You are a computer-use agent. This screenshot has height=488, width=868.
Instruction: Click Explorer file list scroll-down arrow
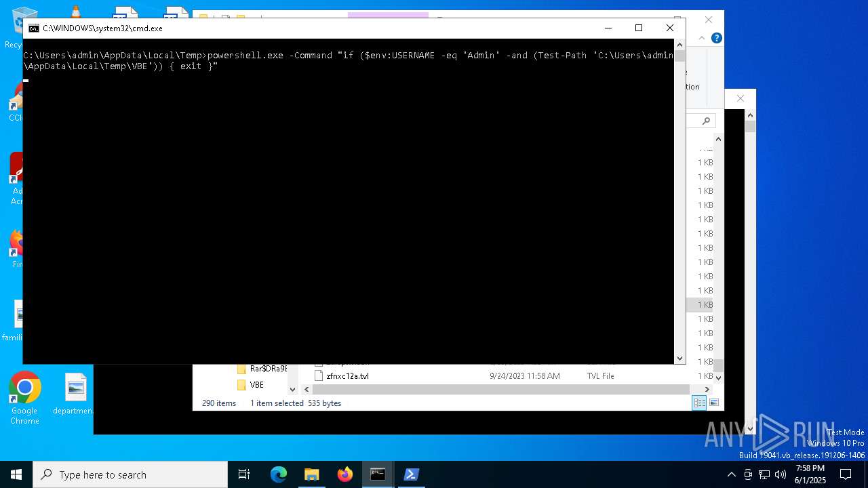[718, 377]
